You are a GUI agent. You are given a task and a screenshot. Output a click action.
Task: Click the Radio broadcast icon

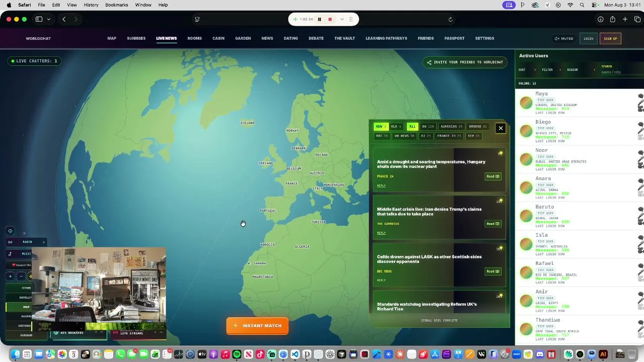coord(10,242)
